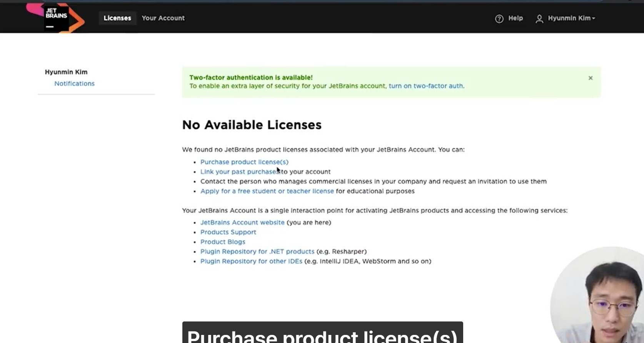This screenshot has height=343, width=644.
Task: Click Link your past purchases
Action: tap(240, 171)
